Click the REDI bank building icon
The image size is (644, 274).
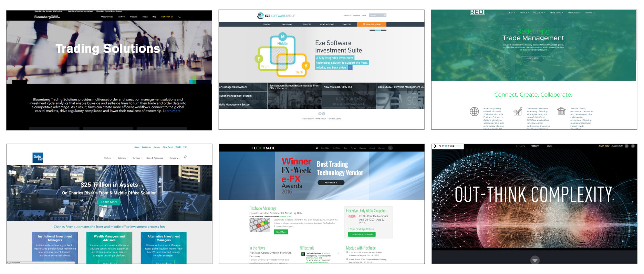(x=561, y=111)
